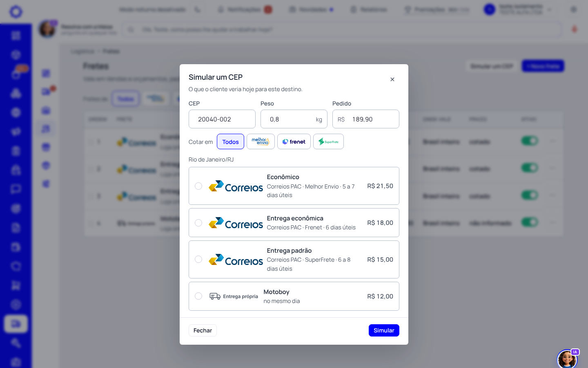The height and width of the screenshot is (368, 588).
Task: Click the 'Cotar em' label
Action: coord(200,142)
